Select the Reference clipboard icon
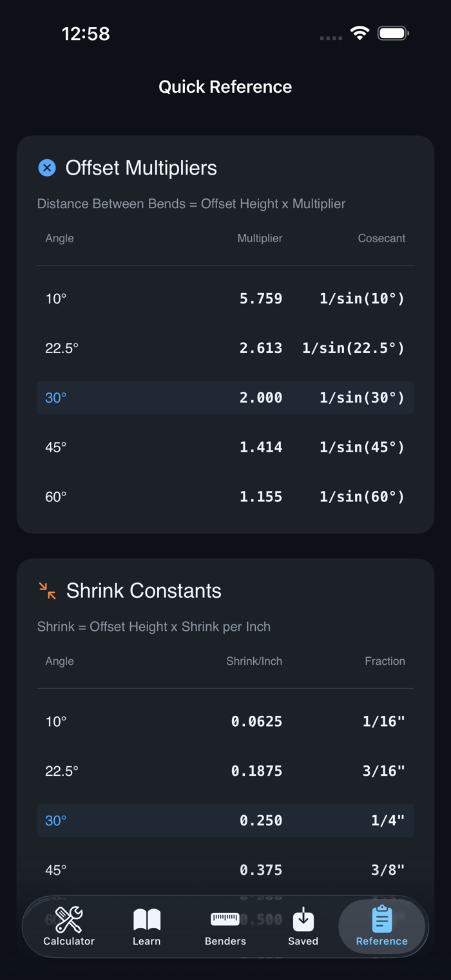451x980 pixels. [381, 919]
